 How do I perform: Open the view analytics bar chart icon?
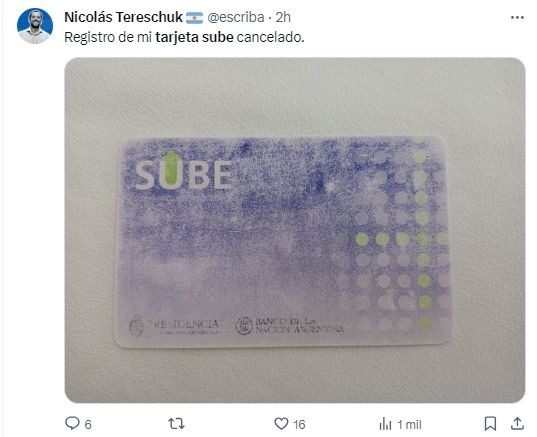tap(385, 424)
